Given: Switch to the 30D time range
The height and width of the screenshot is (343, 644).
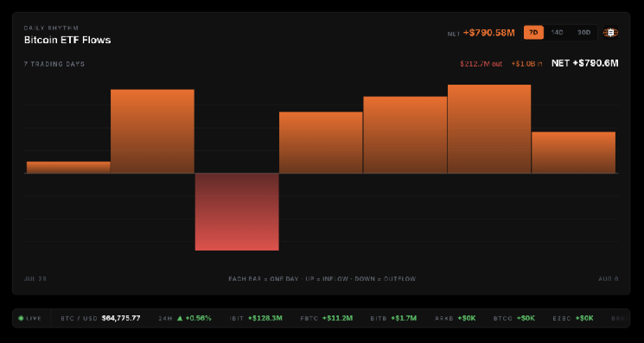Looking at the screenshot, I should coord(583,33).
